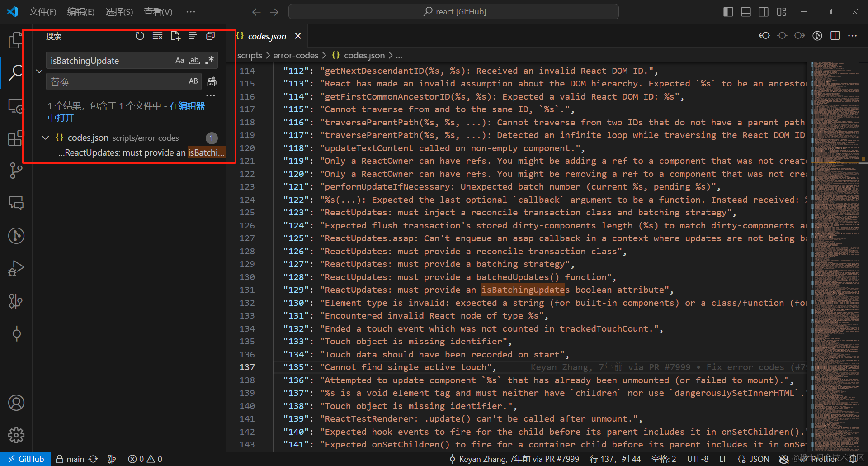Close the codes.json tab

point(298,36)
